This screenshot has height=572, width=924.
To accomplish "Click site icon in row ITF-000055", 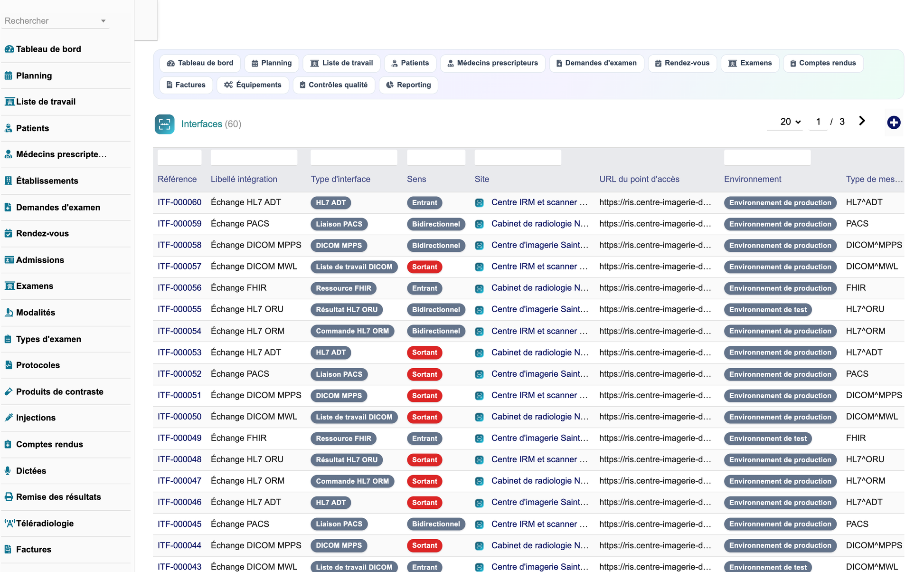I will pyautogui.click(x=480, y=310).
